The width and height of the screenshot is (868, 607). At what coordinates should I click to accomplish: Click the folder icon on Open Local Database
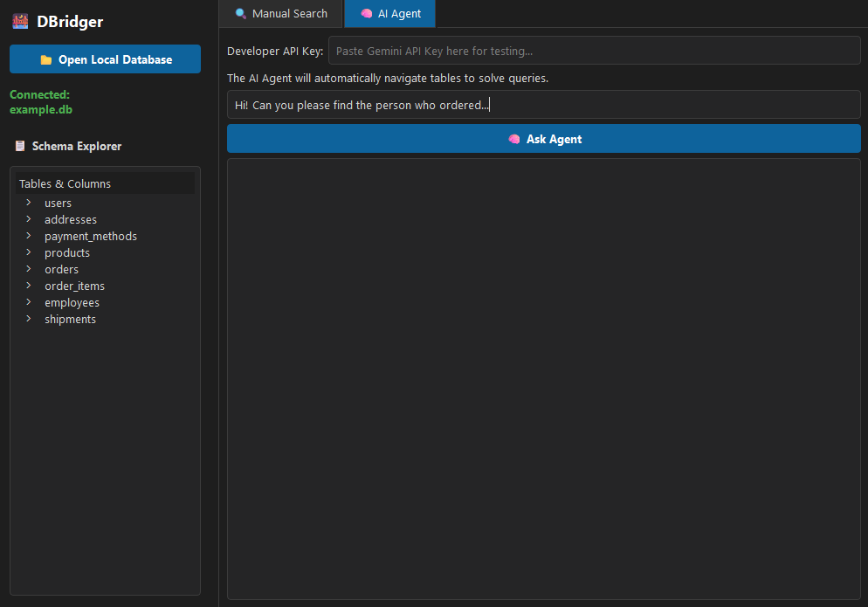point(46,60)
